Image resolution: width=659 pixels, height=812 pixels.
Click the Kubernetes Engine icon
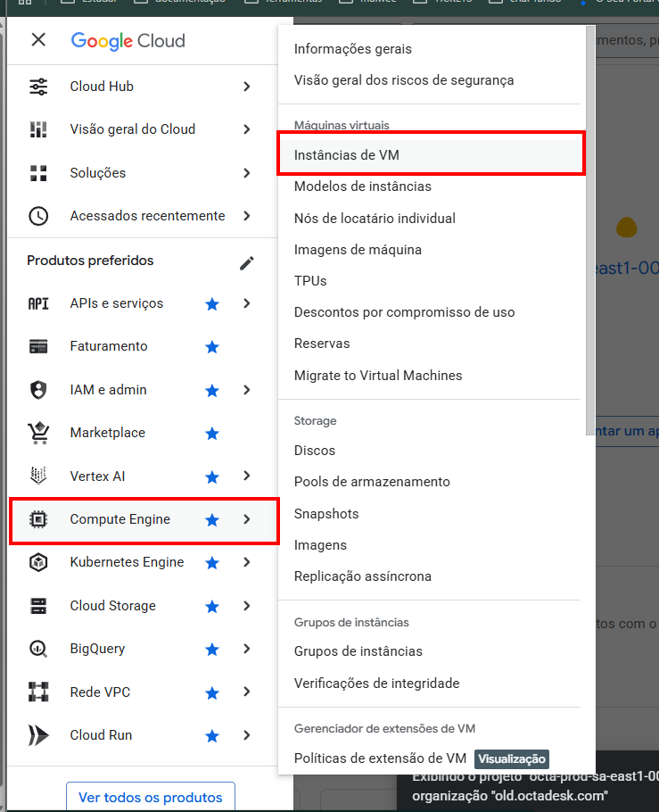(x=38, y=562)
